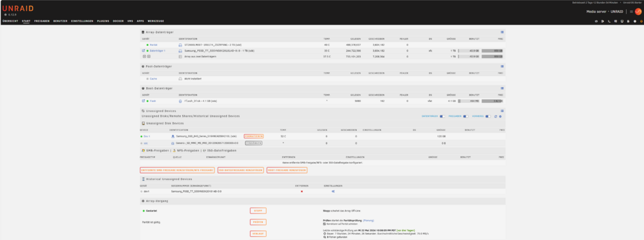Browse the Flash device via its folder icon
The image size is (644, 240).
coord(144,101)
